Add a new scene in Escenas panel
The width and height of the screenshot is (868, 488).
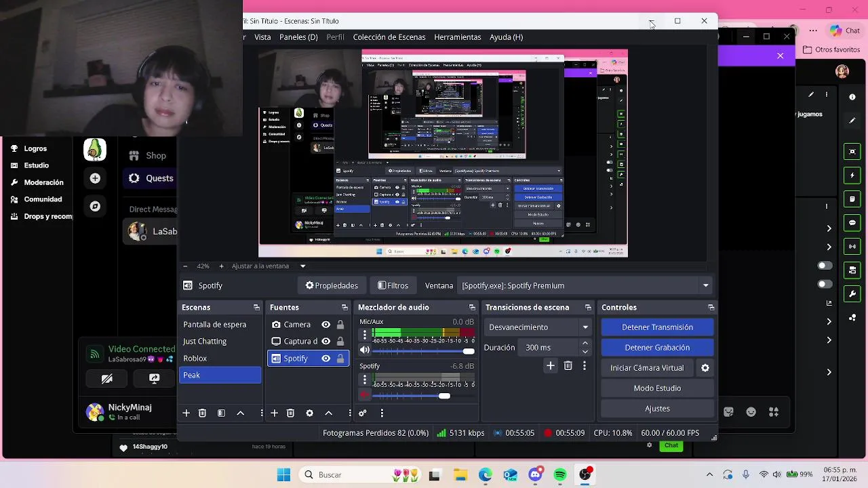[186, 413]
